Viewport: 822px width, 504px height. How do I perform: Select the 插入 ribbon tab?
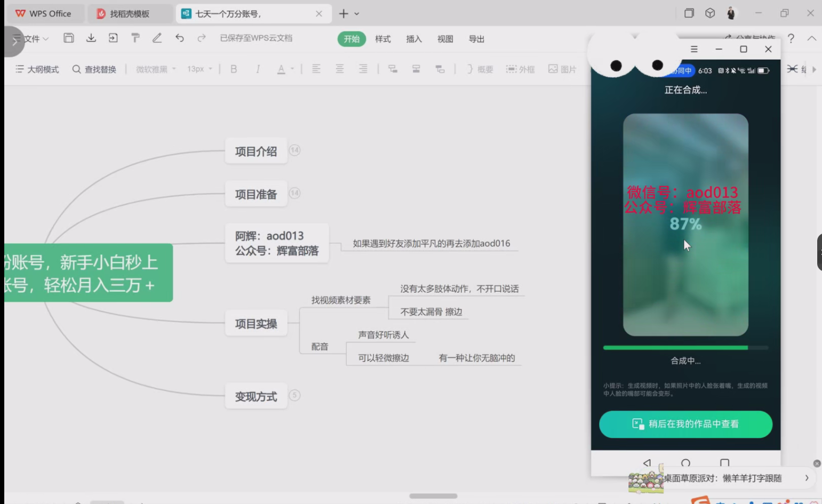click(x=414, y=39)
